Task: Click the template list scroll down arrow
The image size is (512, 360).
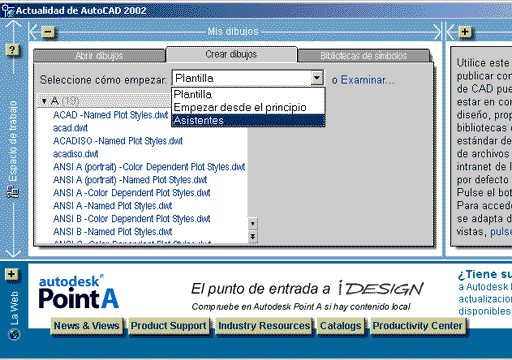Action: click(253, 224)
